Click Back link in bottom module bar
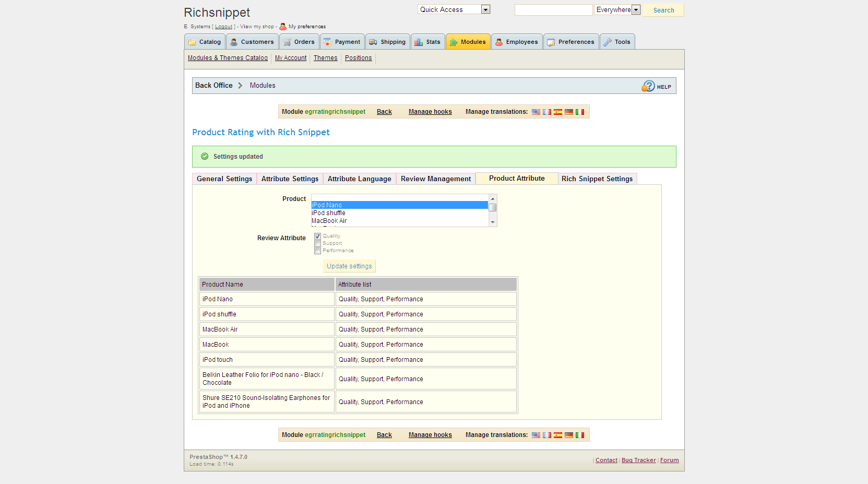868x484 pixels. pyautogui.click(x=384, y=435)
